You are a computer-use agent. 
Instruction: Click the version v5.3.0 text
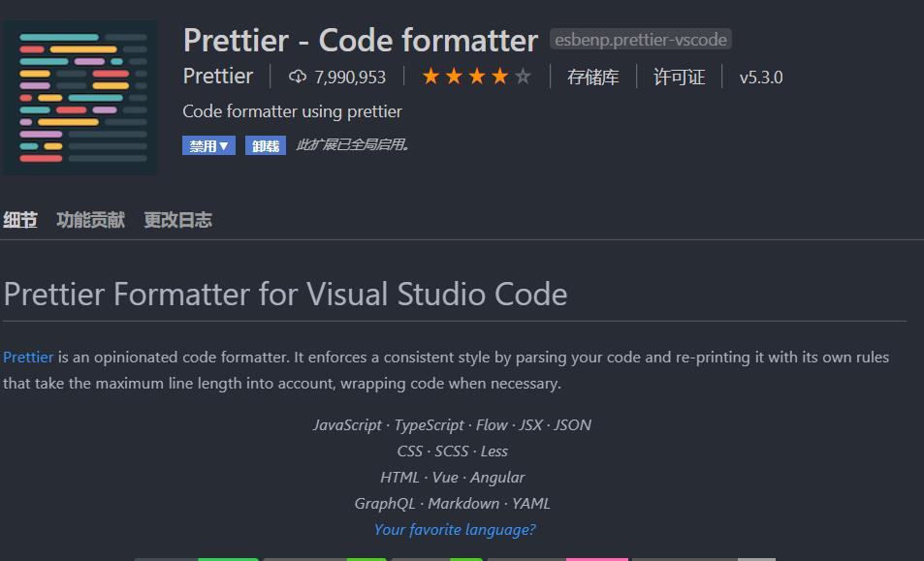coord(761,78)
